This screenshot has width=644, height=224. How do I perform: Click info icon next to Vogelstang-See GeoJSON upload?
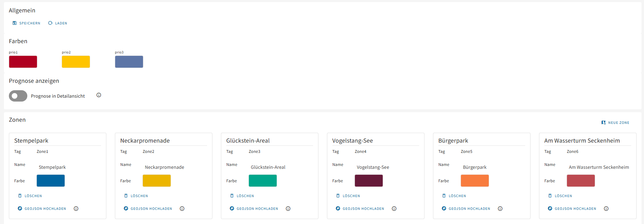pos(394,209)
